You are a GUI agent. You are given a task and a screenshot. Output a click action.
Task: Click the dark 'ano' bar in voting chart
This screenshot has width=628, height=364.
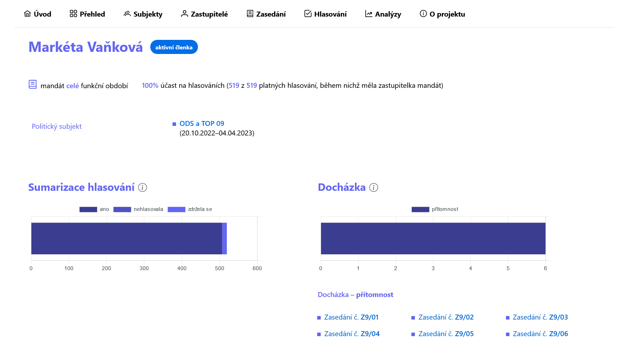(127, 238)
